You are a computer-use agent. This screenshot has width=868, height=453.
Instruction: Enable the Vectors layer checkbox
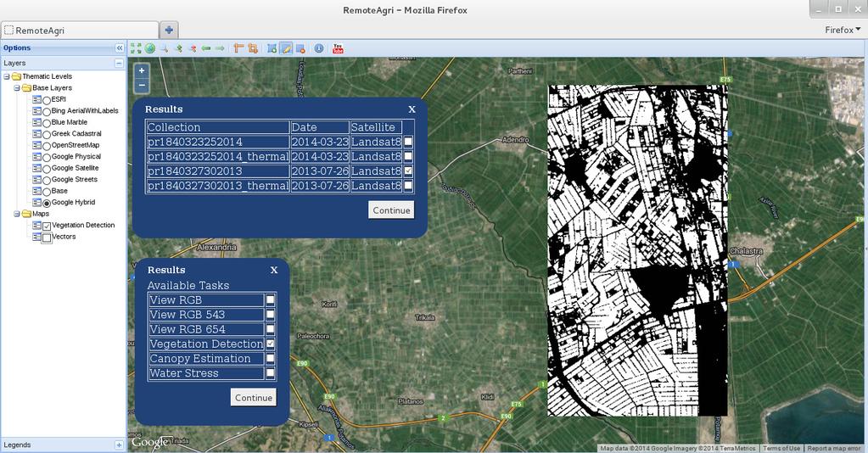tap(47, 238)
